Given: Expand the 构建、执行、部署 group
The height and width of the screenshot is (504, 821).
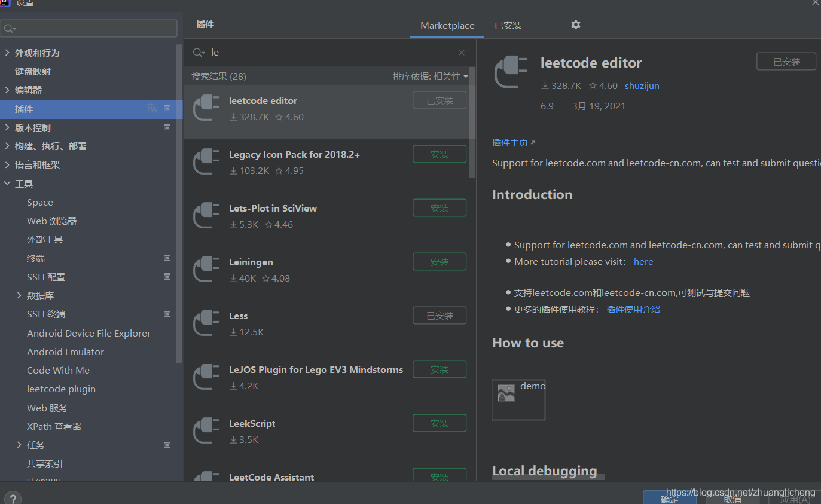Looking at the screenshot, I should (x=7, y=146).
